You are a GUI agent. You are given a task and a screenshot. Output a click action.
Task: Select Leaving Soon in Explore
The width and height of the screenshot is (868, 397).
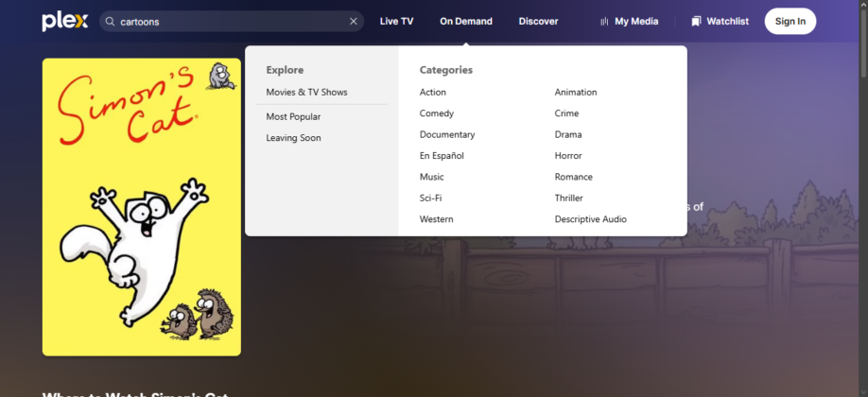tap(293, 138)
